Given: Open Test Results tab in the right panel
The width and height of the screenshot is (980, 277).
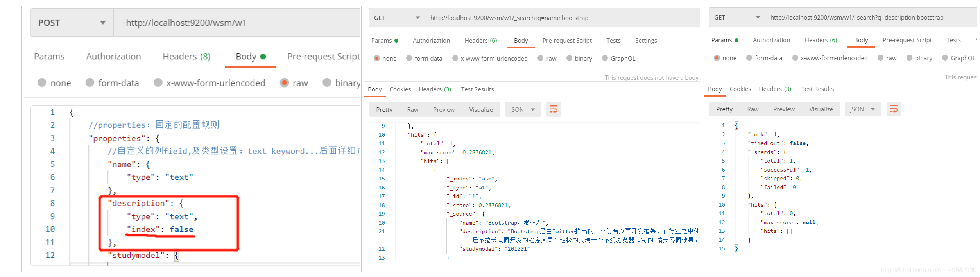Looking at the screenshot, I should 817,89.
